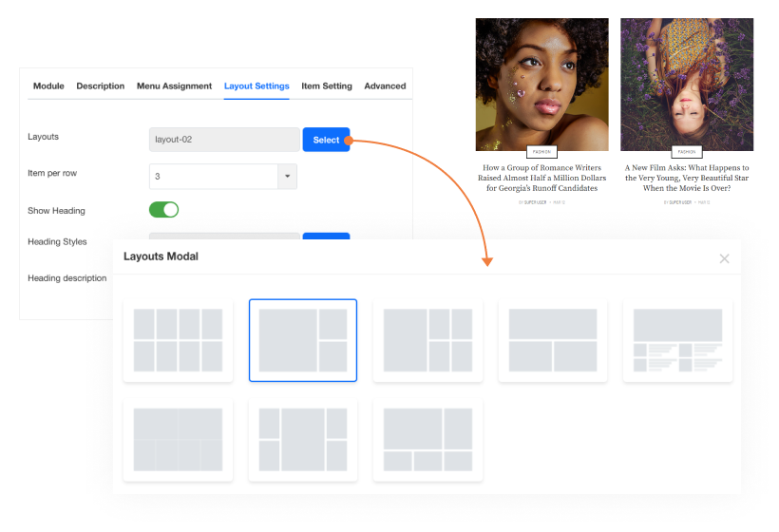Screen dimensions: 779x532
Task: Pick the layout with large left and three small blocks
Action: (x=427, y=340)
